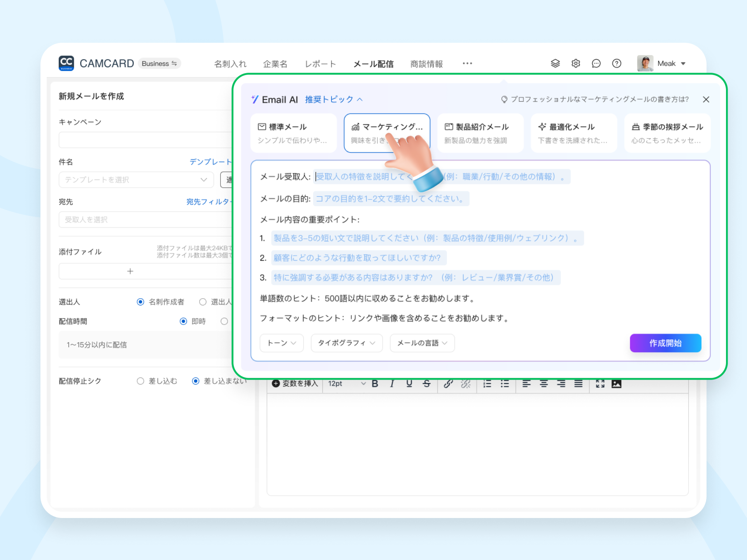Click the insert link icon in editor toolbar
Image resolution: width=747 pixels, height=560 pixels.
click(x=448, y=384)
